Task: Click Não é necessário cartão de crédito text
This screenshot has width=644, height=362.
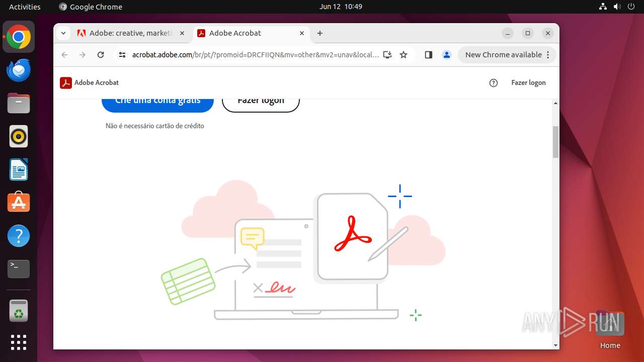Action: pyautogui.click(x=155, y=126)
